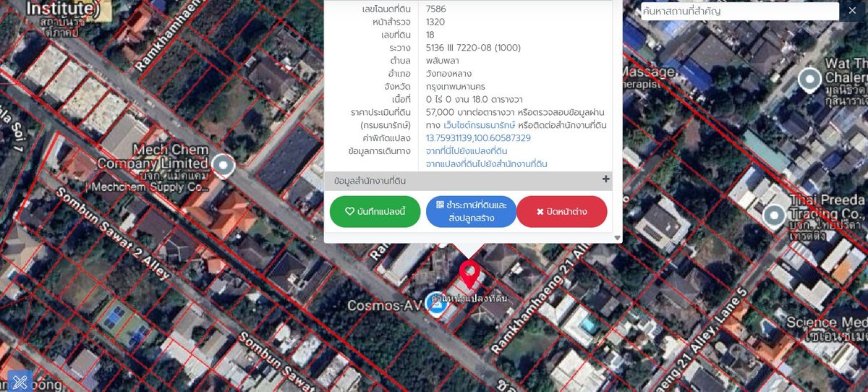Save parcel with green บันทึกแปลงนี้ button
Viewport: 868px width, 392px height.
(x=375, y=211)
